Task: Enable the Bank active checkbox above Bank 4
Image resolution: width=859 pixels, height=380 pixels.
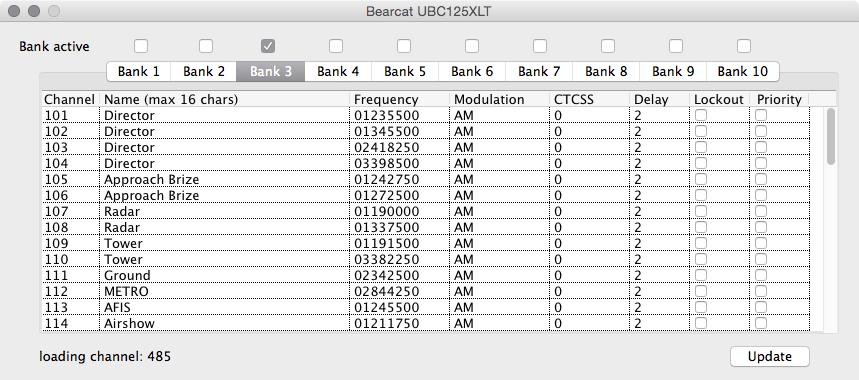Action: pyautogui.click(x=336, y=46)
